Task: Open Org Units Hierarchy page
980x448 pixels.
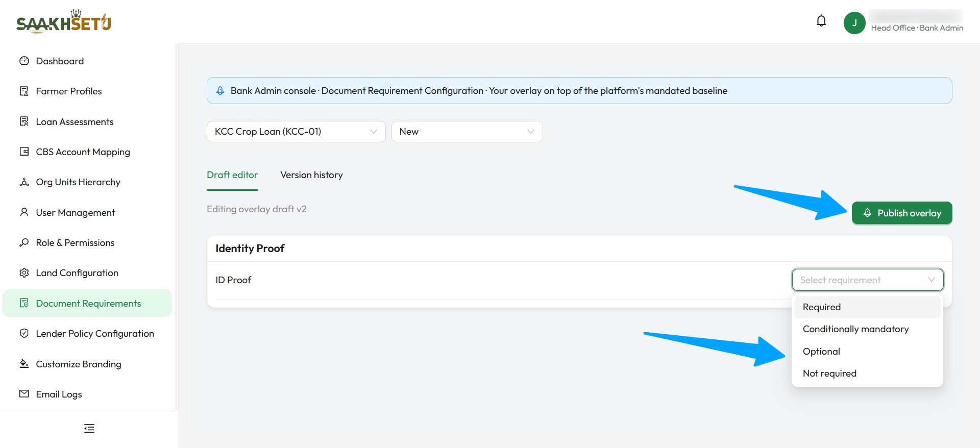Action: (87, 182)
